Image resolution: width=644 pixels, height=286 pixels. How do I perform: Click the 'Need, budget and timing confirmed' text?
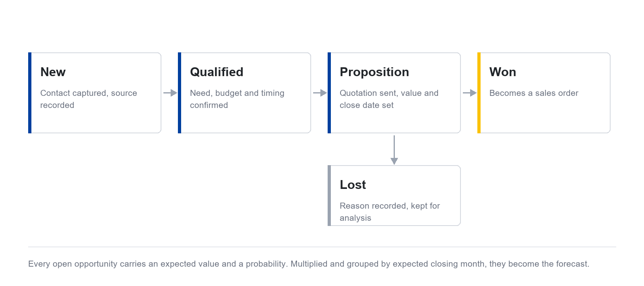coord(237,99)
